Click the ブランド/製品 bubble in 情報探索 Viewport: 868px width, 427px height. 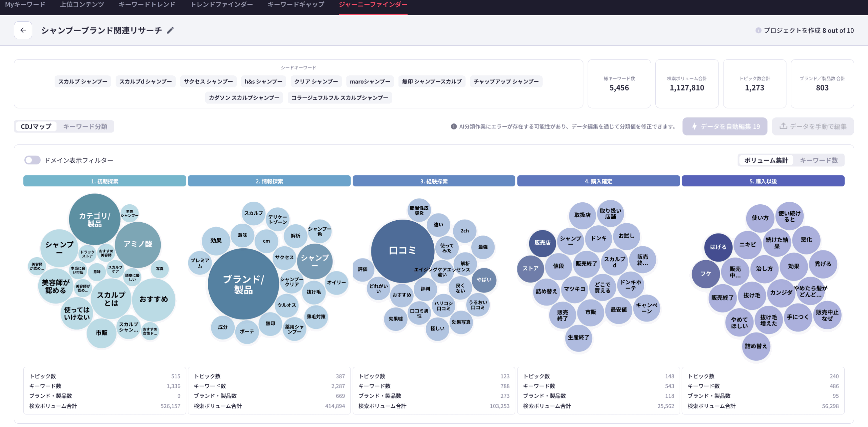click(x=243, y=284)
